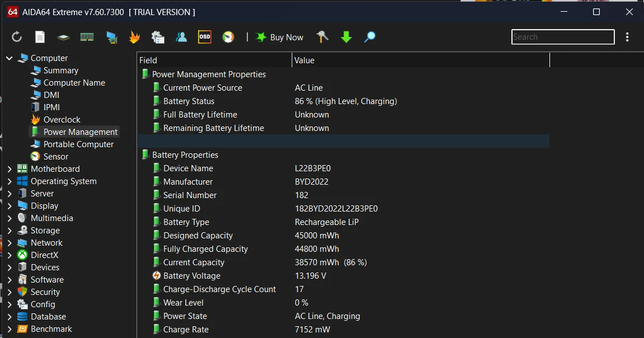This screenshot has height=338, width=644.
Task: Open the three-dot menu next to Search
Action: point(627,37)
